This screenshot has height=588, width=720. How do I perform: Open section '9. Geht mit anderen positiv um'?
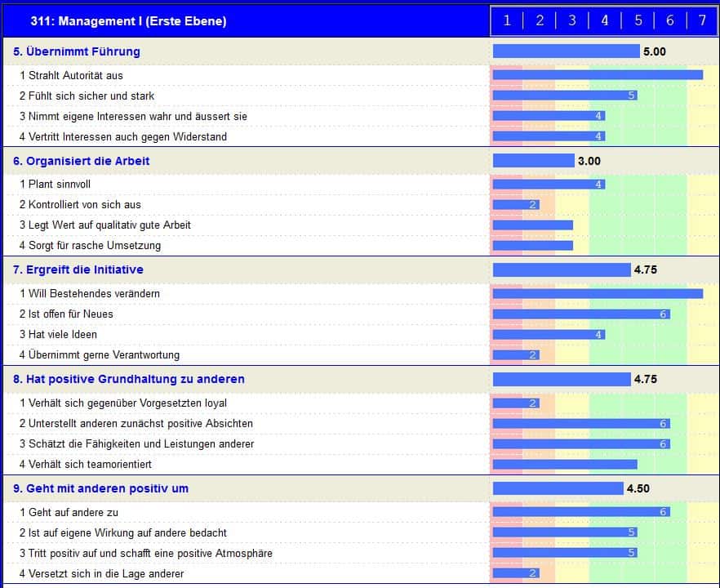pyautogui.click(x=100, y=488)
